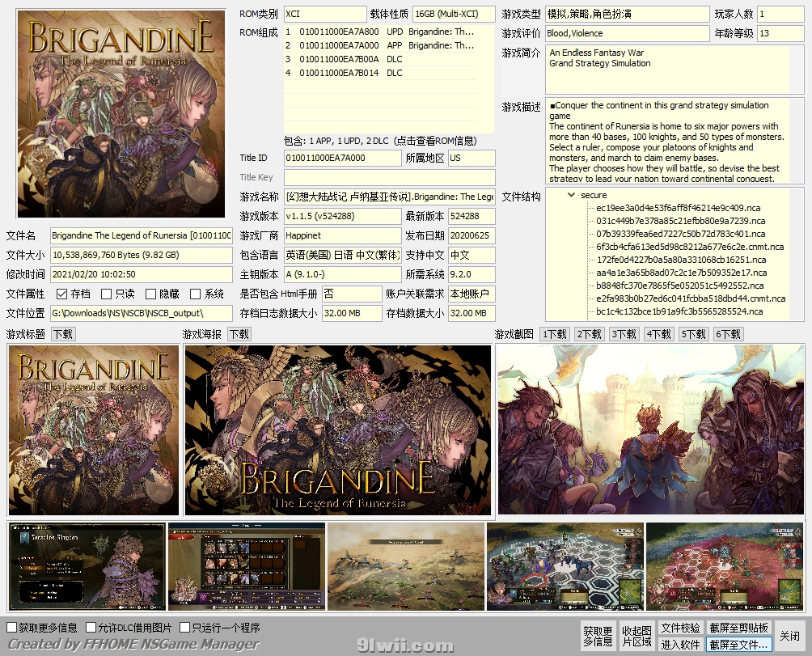Screen dimensions: 812x656
Task: Select file 6f3cb4cfa613ed5d98c8212a677e6c2e.cnmt.nca
Action: point(690,247)
